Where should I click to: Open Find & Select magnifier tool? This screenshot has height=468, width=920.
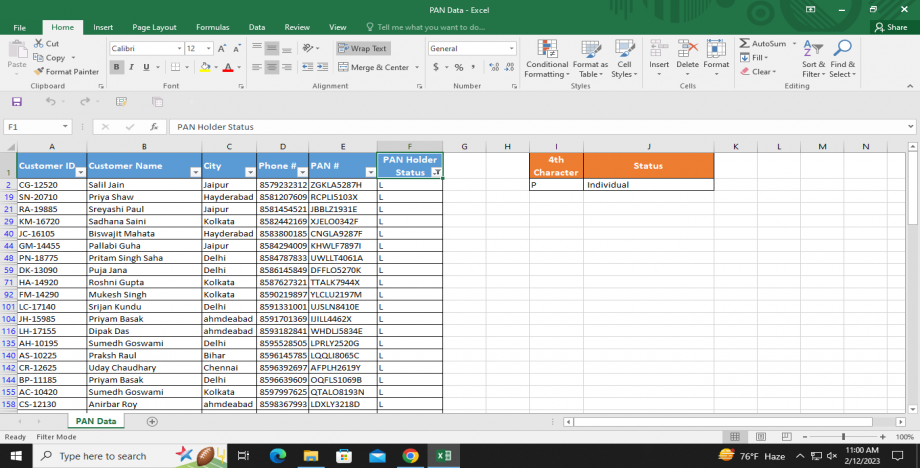pyautogui.click(x=842, y=50)
